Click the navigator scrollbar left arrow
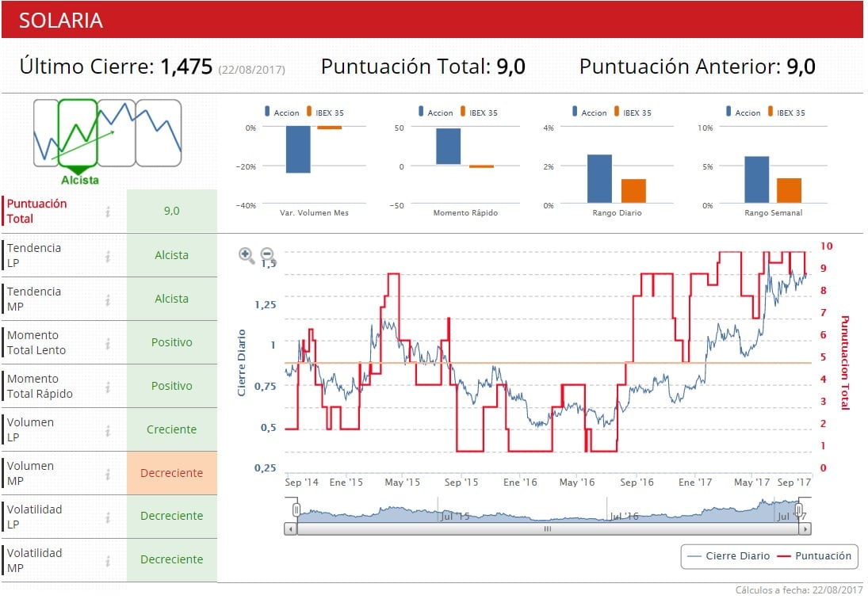The width and height of the screenshot is (868, 599). (x=291, y=529)
